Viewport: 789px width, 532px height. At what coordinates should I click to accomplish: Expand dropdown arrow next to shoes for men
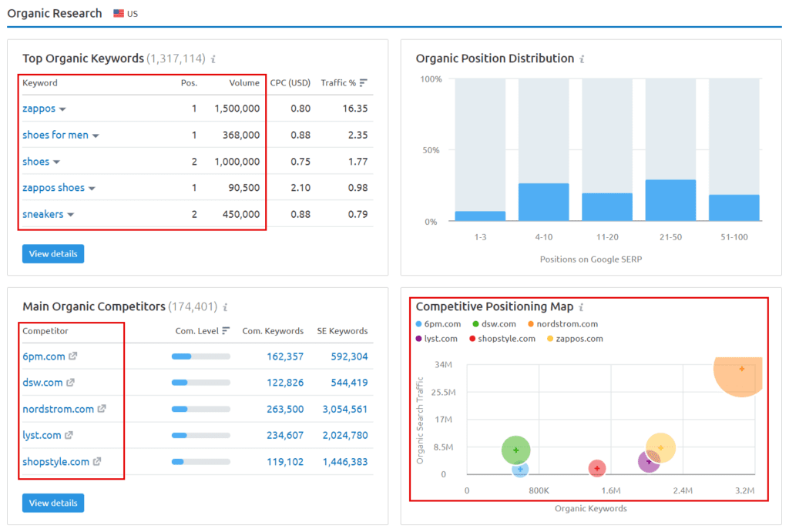click(x=96, y=136)
